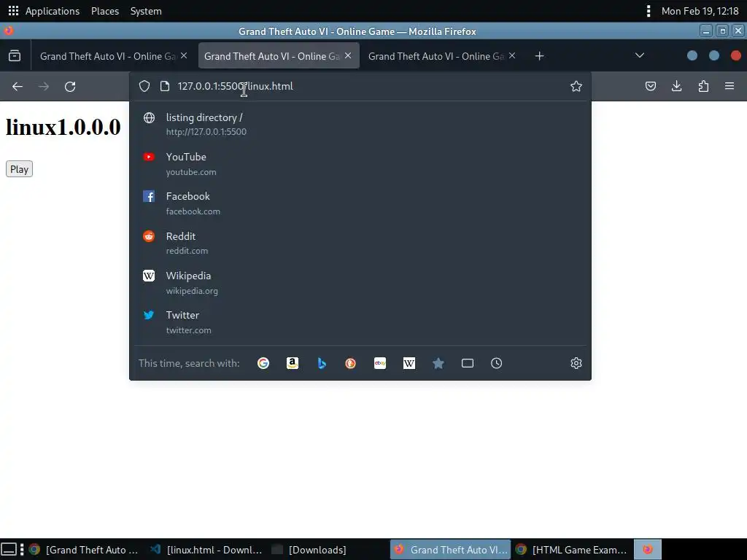
Task: Close the first Grand Theft Auto tab
Action: (184, 55)
